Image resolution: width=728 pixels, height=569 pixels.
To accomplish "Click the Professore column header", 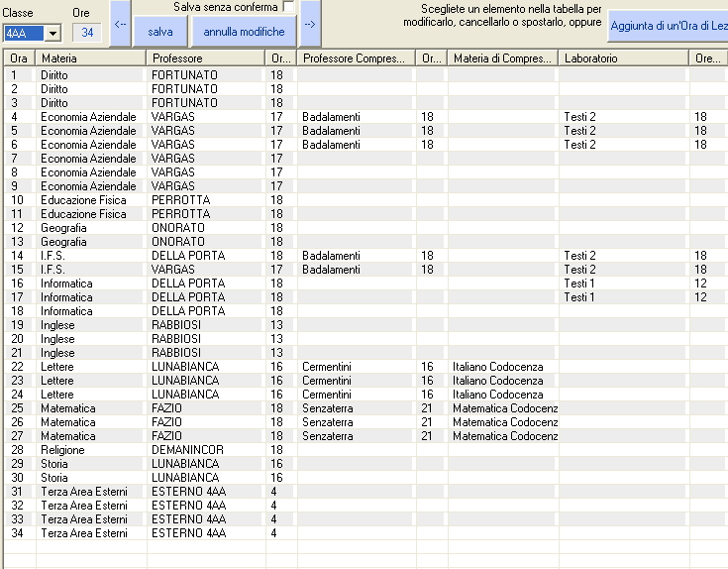I will pos(206,58).
